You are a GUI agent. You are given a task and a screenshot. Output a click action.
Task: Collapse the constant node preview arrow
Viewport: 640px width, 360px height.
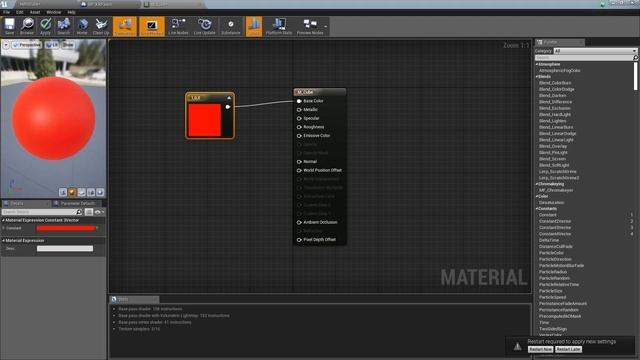coord(229,98)
